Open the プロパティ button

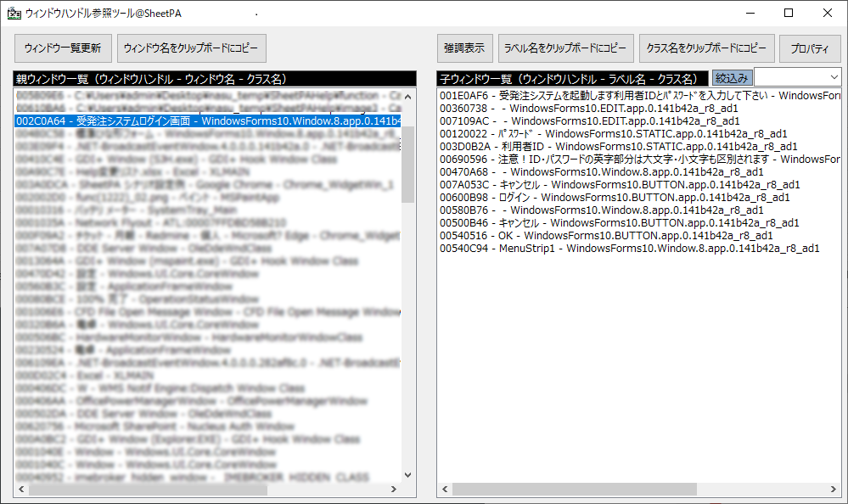pyautogui.click(x=809, y=48)
